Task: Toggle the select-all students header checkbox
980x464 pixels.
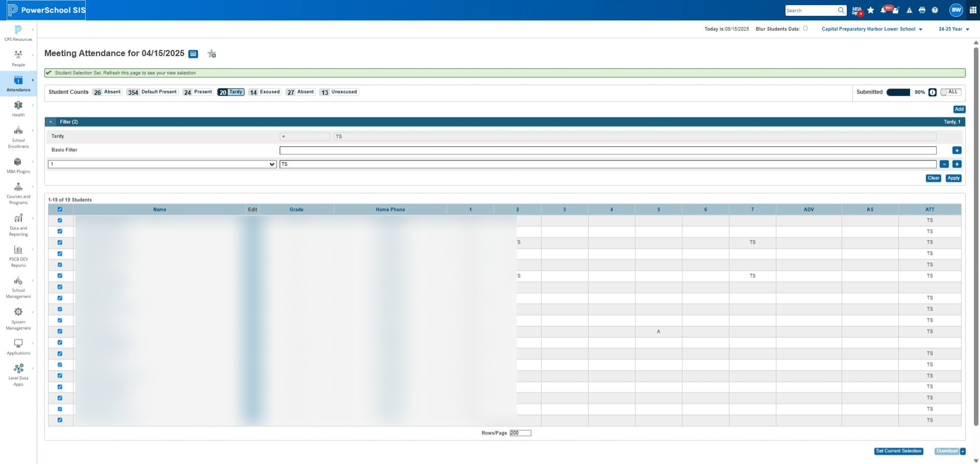Action: (60, 210)
